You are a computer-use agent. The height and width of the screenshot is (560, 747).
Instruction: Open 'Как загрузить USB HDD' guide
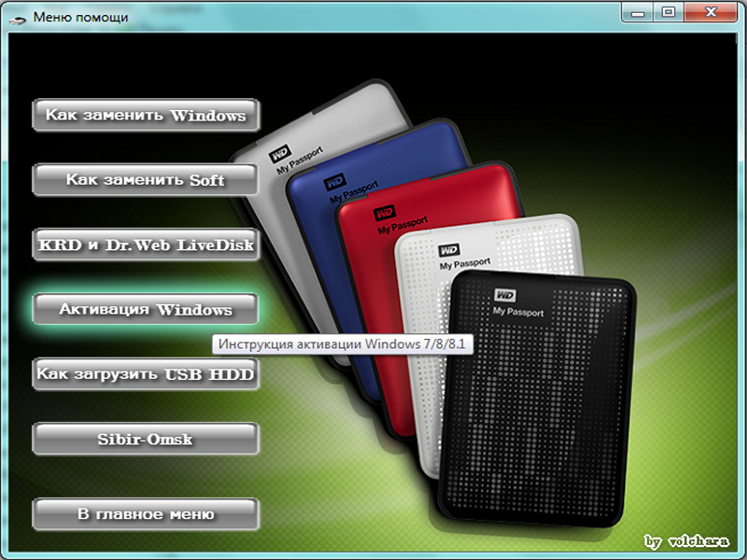(146, 374)
